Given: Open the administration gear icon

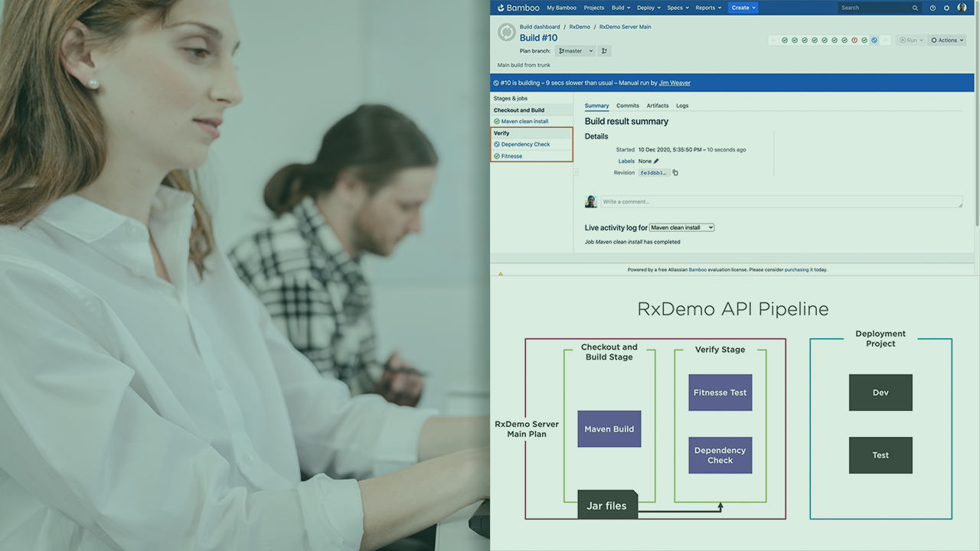Looking at the screenshot, I should point(946,8).
